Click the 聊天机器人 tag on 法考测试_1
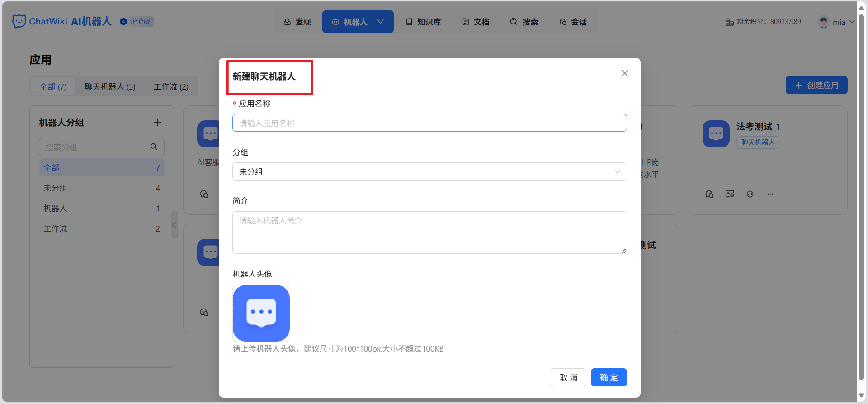Image resolution: width=868 pixels, height=404 pixels. click(758, 142)
